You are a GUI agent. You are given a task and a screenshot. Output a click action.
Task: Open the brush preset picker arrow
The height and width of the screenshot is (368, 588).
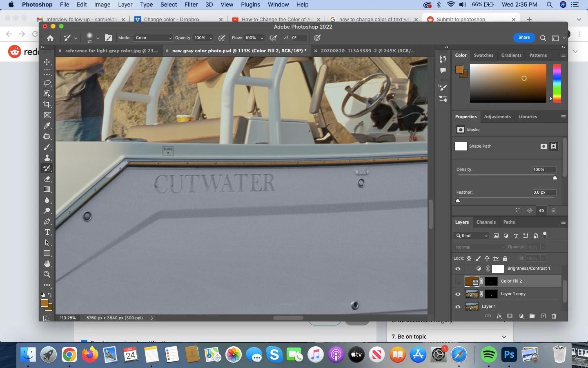(98, 38)
